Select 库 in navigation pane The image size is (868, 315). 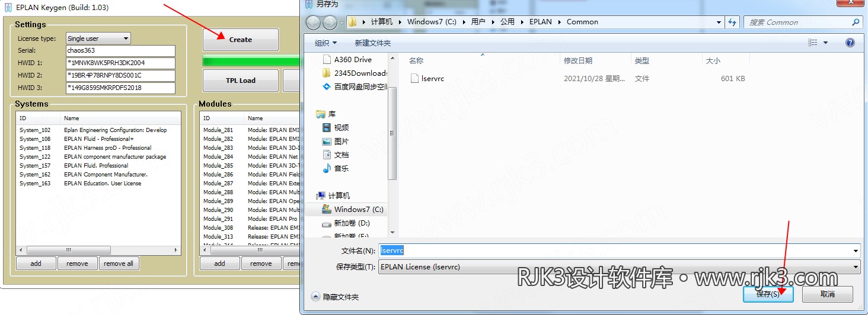325,114
